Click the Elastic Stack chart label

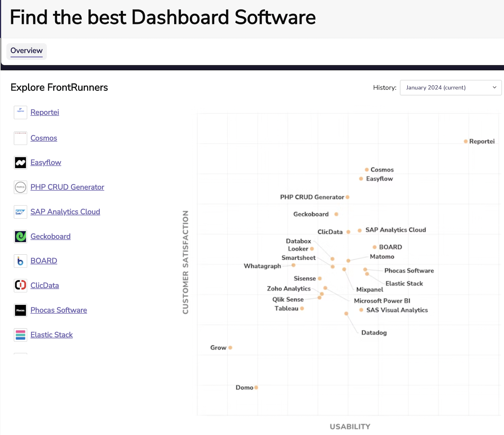[404, 284]
